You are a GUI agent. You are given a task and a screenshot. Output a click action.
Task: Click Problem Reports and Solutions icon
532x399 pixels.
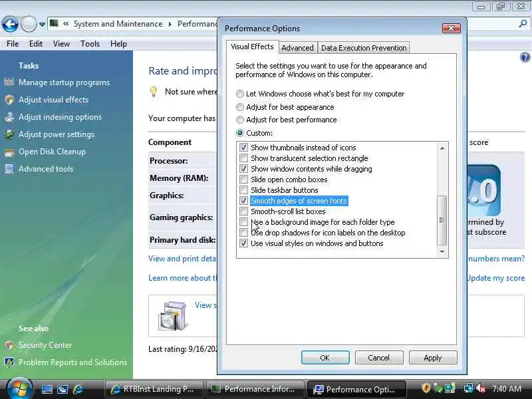(x=9, y=362)
